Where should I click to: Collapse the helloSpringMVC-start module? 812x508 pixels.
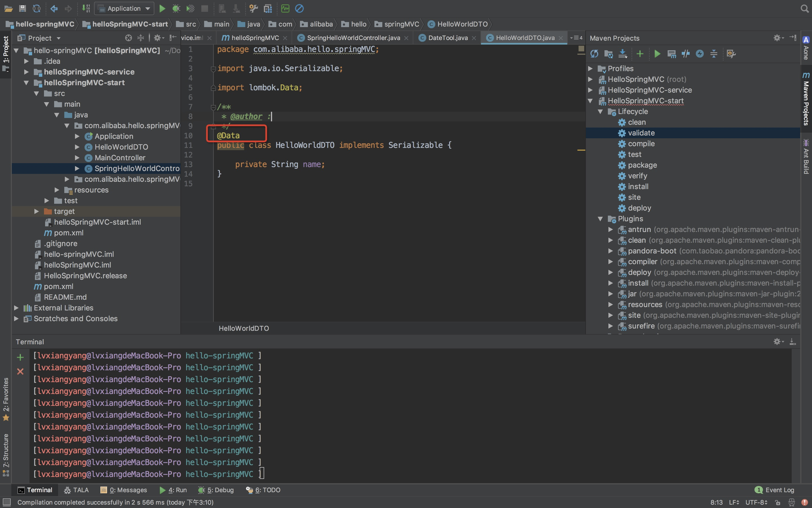pos(26,83)
